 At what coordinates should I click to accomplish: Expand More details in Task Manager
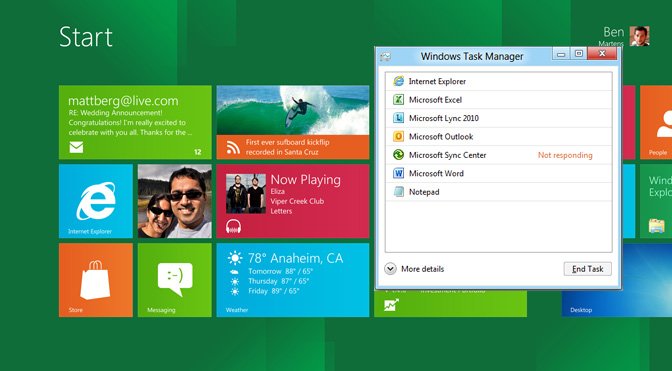point(414,269)
